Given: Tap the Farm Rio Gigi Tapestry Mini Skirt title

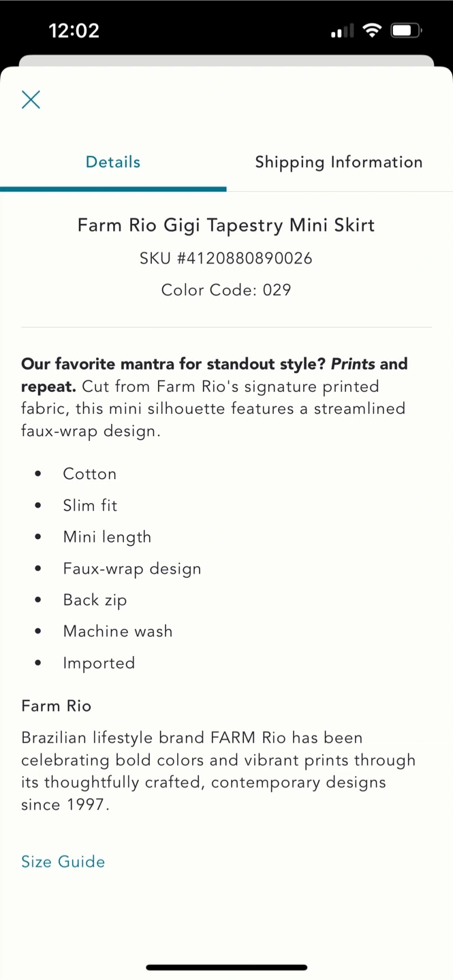Looking at the screenshot, I should click(226, 225).
